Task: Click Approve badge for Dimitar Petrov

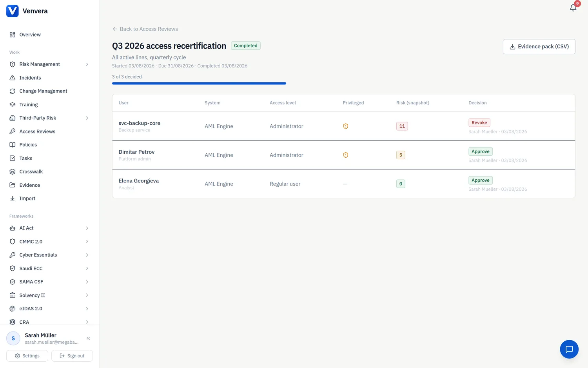Action: pos(481,151)
